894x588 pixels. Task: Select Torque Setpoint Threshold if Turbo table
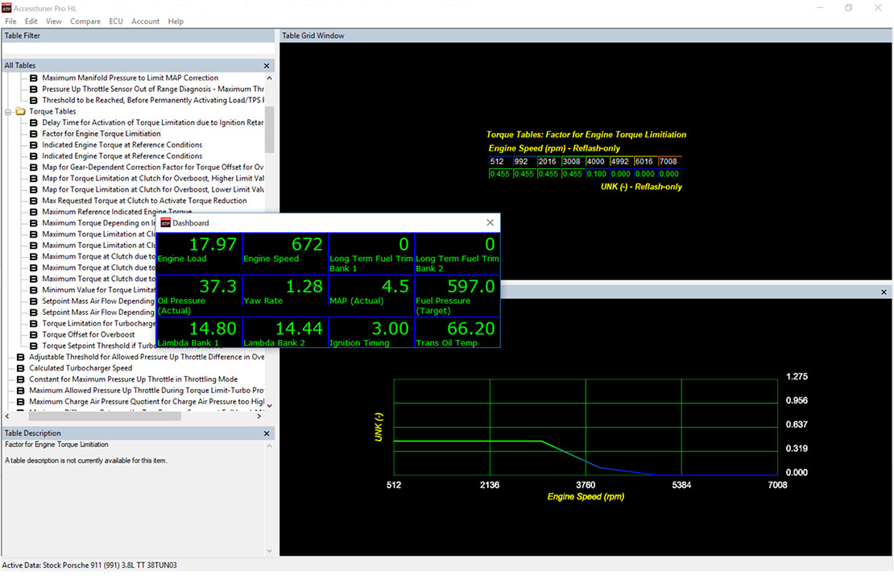98,346
